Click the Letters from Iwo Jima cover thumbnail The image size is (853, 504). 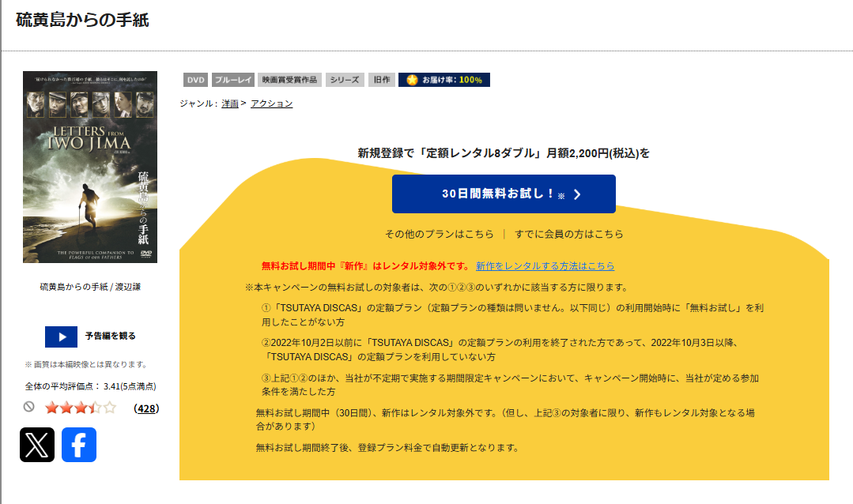tap(90, 167)
